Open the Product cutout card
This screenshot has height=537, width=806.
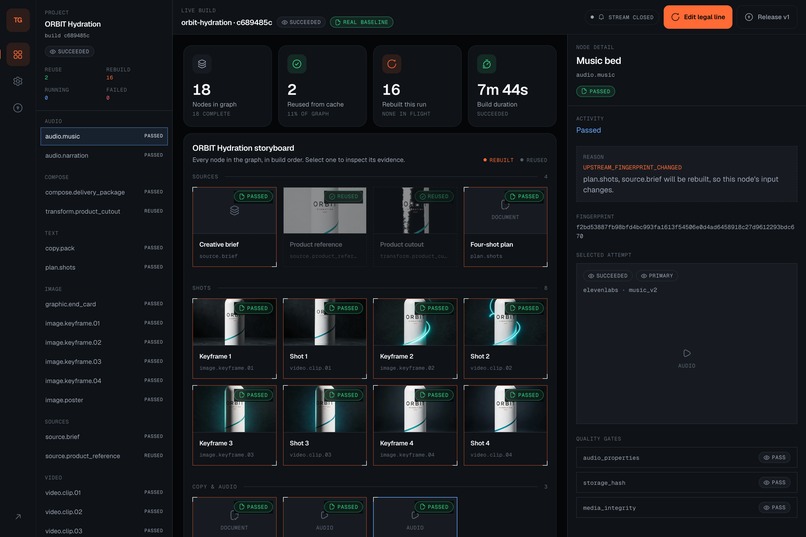coord(415,227)
